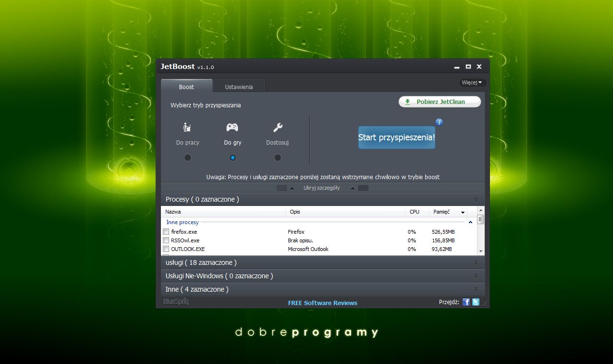Click the 526,55MB memory value

[443, 232]
